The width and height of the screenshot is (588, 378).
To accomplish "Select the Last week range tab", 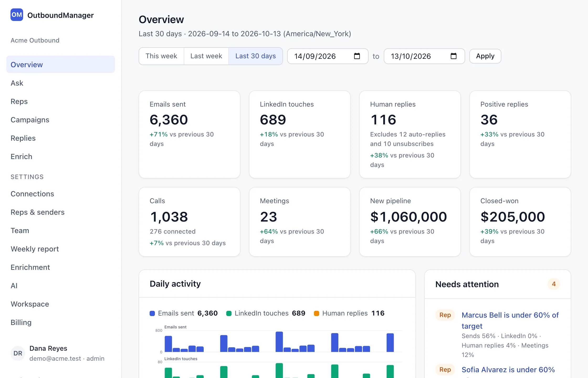I will (206, 56).
